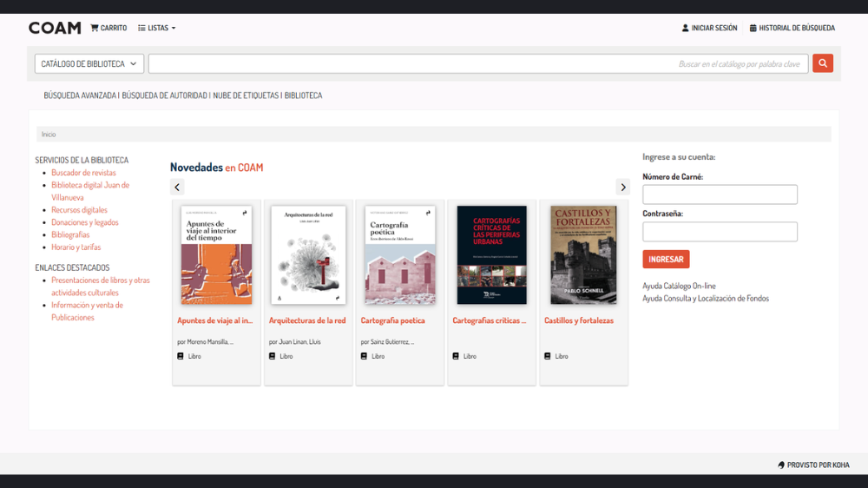Click the COAM logo
The height and width of the screenshot is (488, 868).
(55, 28)
